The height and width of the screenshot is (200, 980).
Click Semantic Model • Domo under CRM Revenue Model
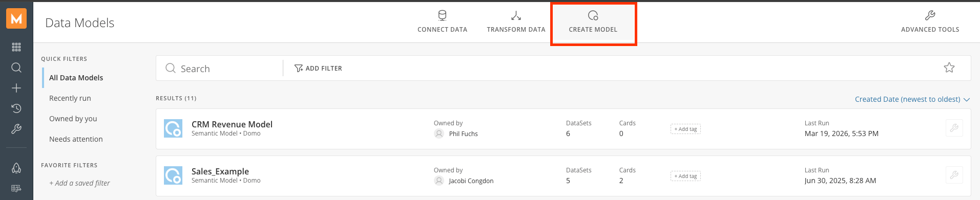tap(226, 134)
